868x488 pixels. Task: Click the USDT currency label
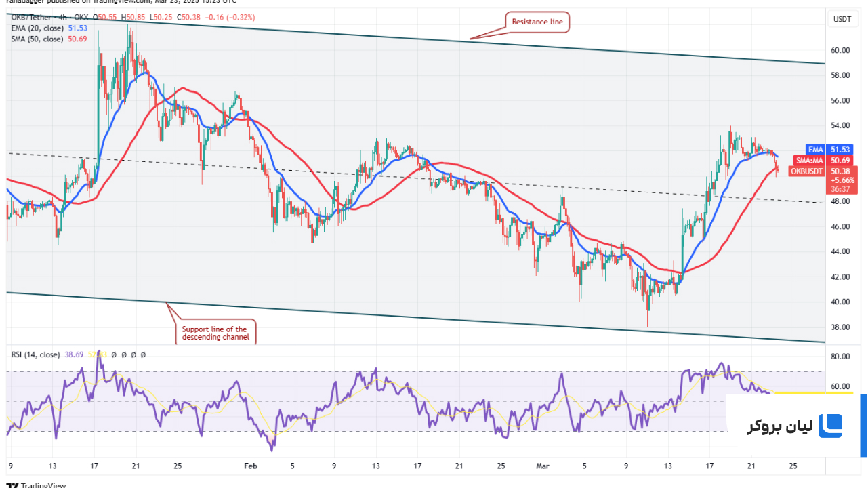click(841, 19)
